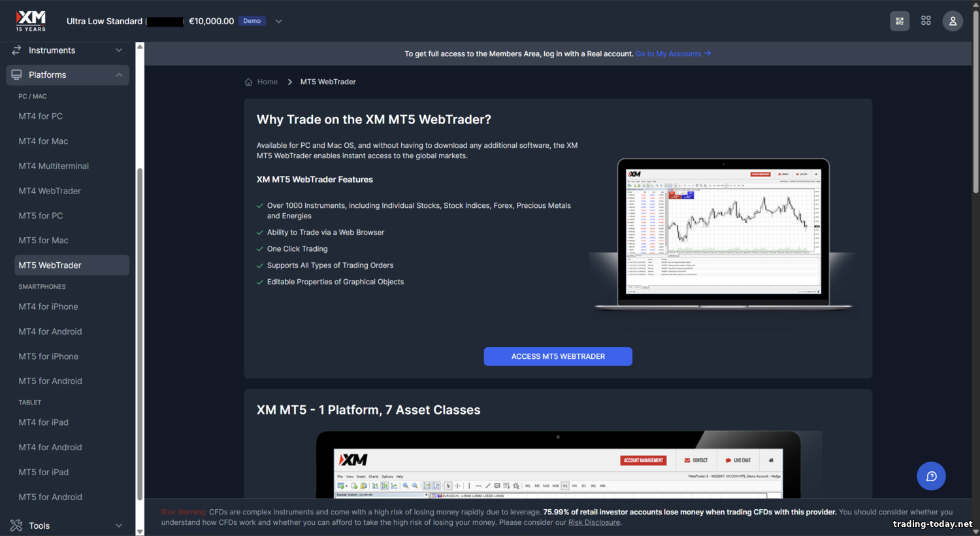The width and height of the screenshot is (980, 536).
Task: Collapse the Platforms menu section
Action: [x=119, y=75]
